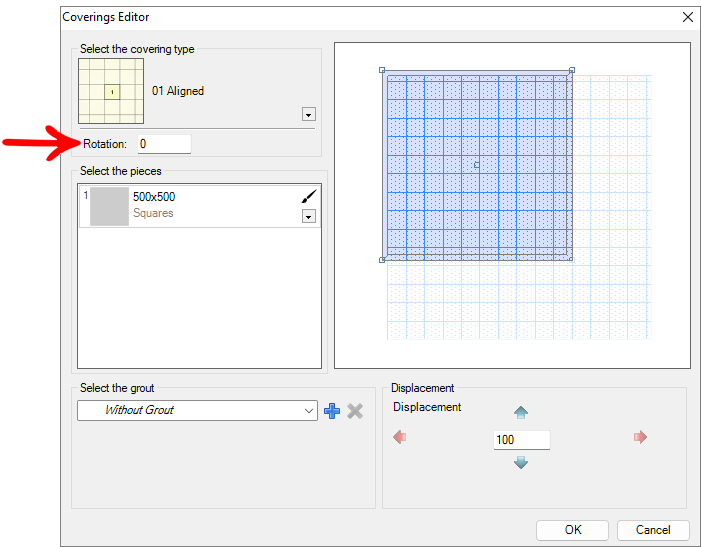Click the displacement left arrow
This screenshot has width=701, height=547.
point(400,437)
